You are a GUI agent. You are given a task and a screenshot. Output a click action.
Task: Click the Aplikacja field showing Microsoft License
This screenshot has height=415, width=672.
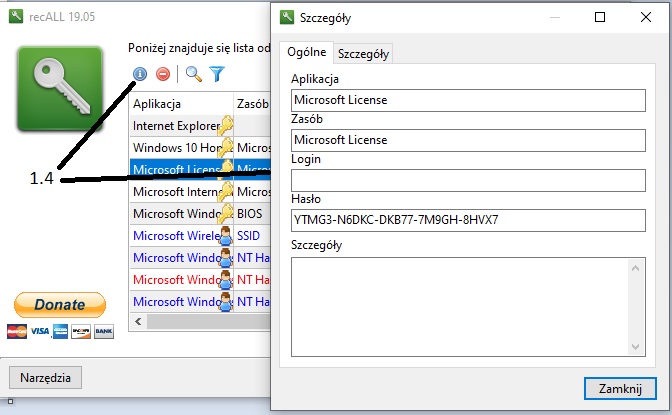(468, 100)
